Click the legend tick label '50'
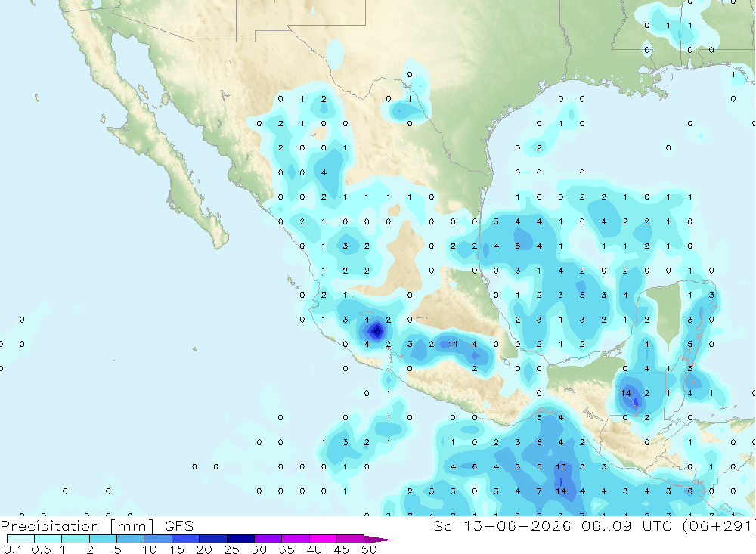This screenshot has width=756, height=554. [x=370, y=549]
